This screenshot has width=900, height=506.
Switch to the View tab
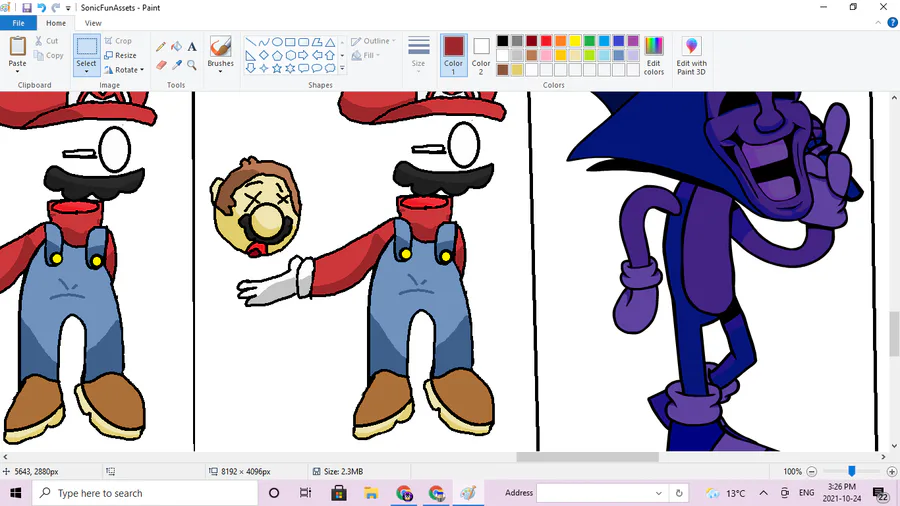pyautogui.click(x=93, y=23)
